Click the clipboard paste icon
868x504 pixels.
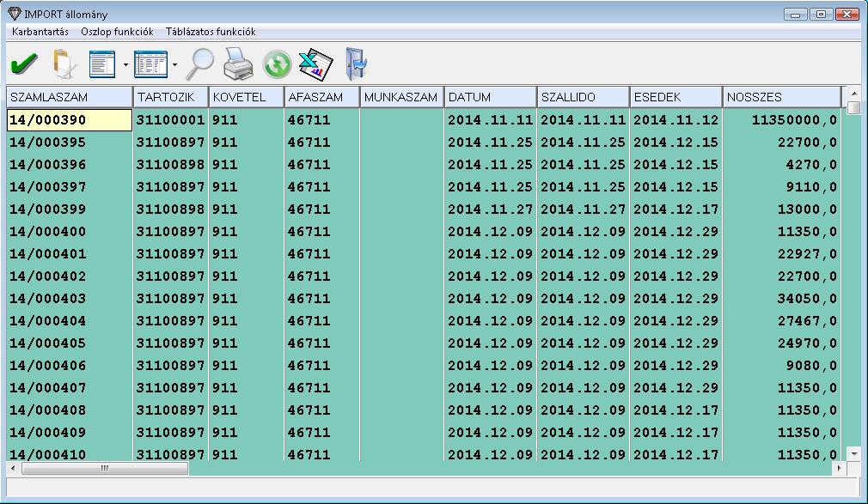[x=64, y=64]
